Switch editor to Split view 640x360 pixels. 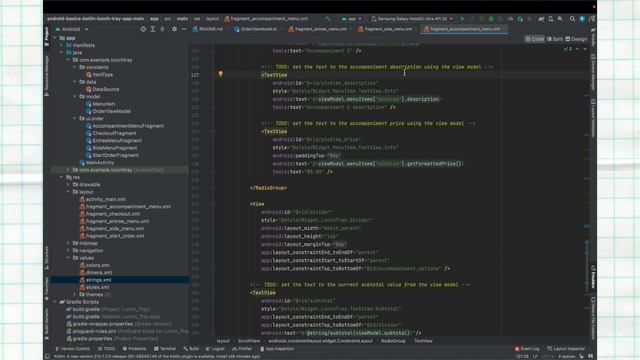tap(555, 39)
